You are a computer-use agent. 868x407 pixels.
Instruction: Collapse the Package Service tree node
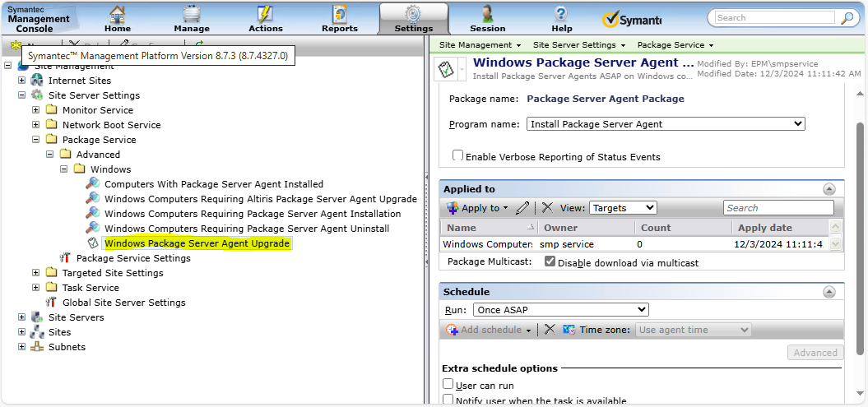click(36, 140)
